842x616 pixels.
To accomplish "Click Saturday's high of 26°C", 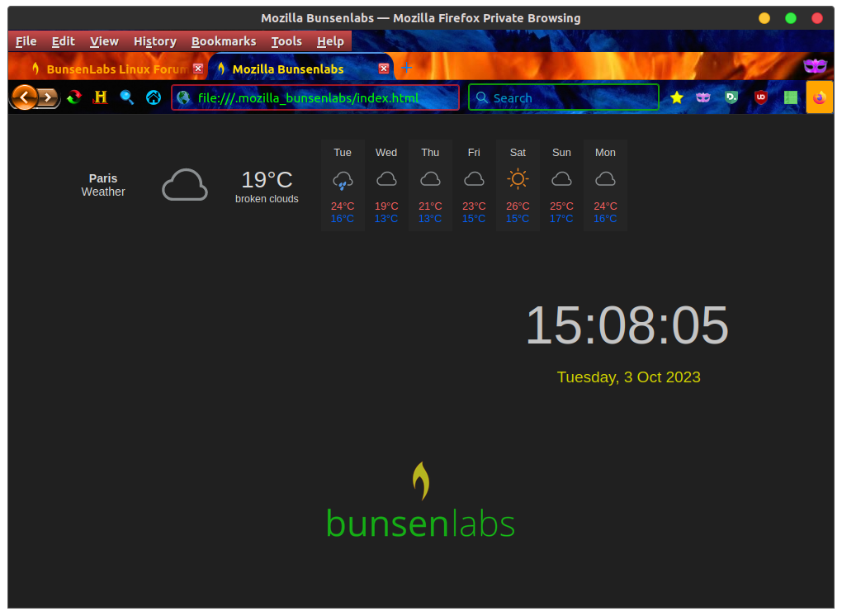I will (518, 206).
